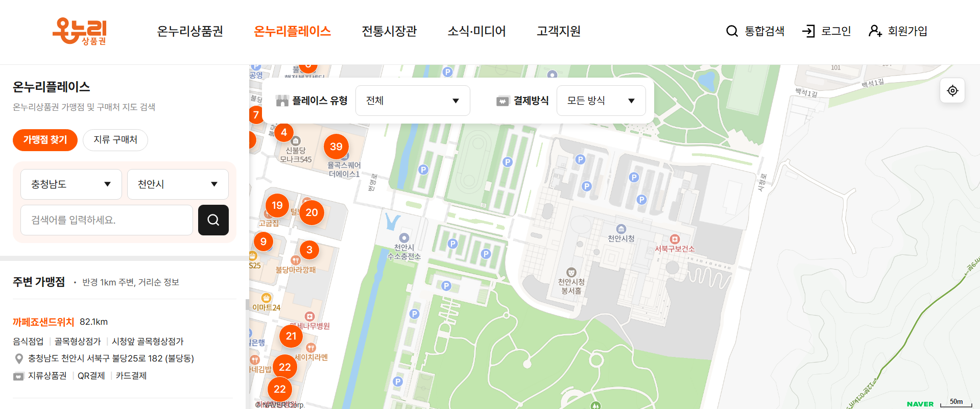Screen dimensions: 980x409
Task: Click the QR결제 text
Action: pos(91,376)
